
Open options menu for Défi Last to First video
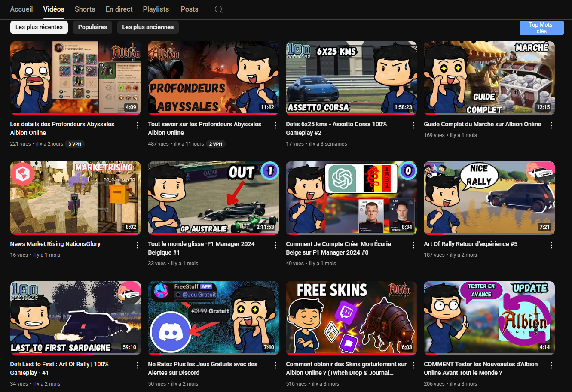pyautogui.click(x=138, y=365)
